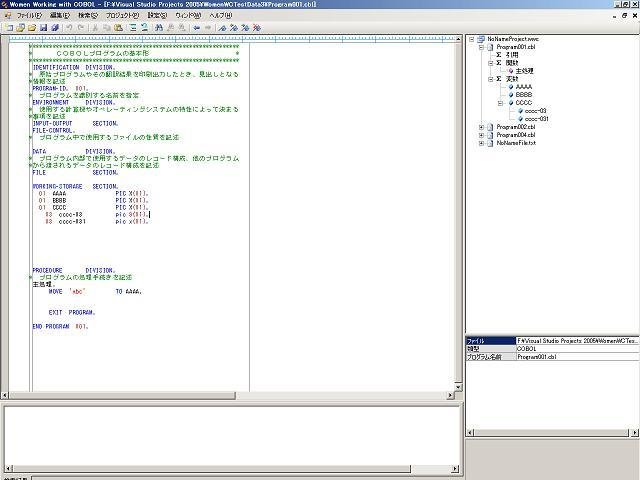The width and height of the screenshot is (640, 480).
Task: Collapse the Σ 関数 node
Action: tap(491, 63)
